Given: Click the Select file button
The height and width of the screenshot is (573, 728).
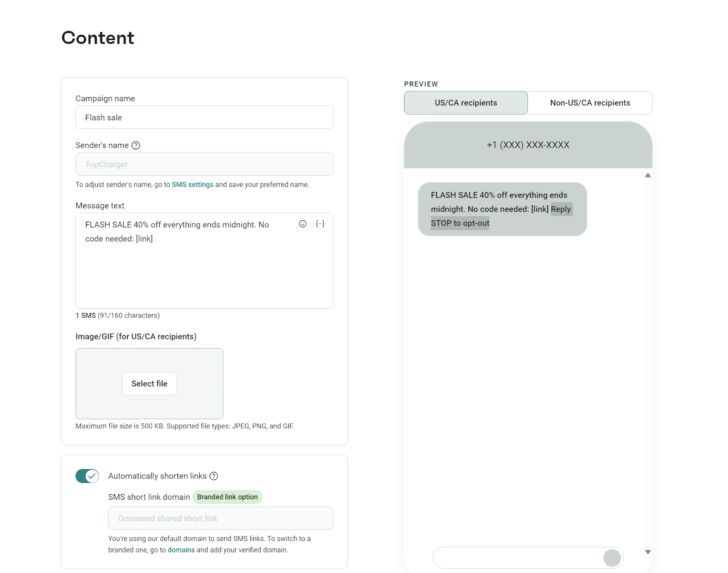Looking at the screenshot, I should [149, 384].
